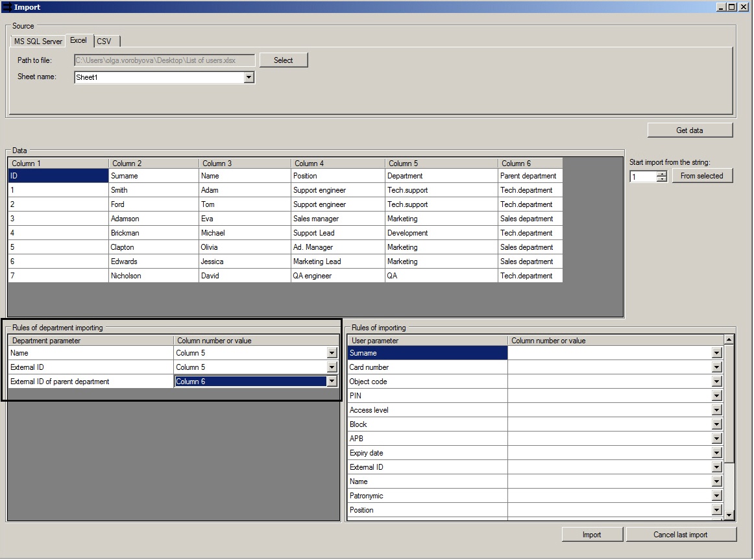Click the Import window title bar icon
This screenshot has height=560, width=754.
pyautogui.click(x=7, y=7)
